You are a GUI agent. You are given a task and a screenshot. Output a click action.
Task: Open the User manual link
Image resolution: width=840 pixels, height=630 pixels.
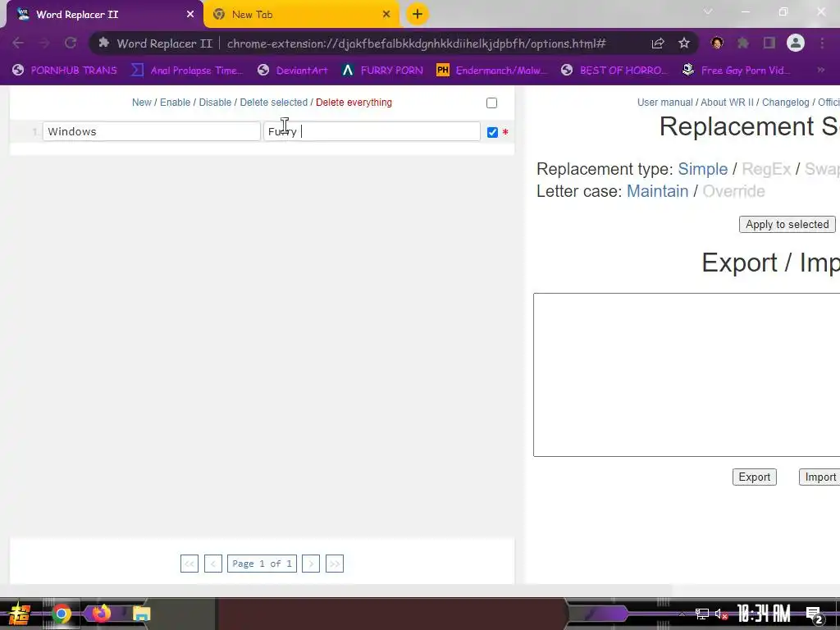click(x=664, y=103)
